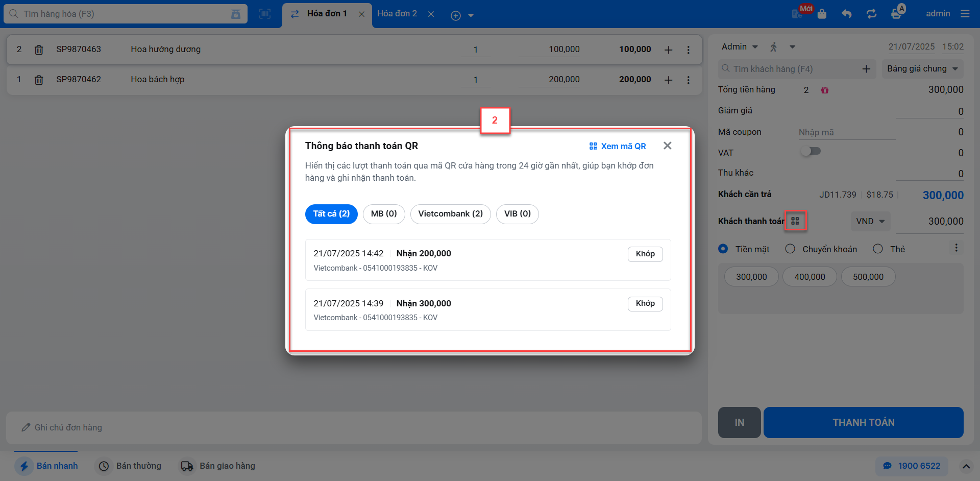Viewport: 980px width, 481px height.
Task: Choose 400,000 quick cash amount
Action: pos(810,277)
